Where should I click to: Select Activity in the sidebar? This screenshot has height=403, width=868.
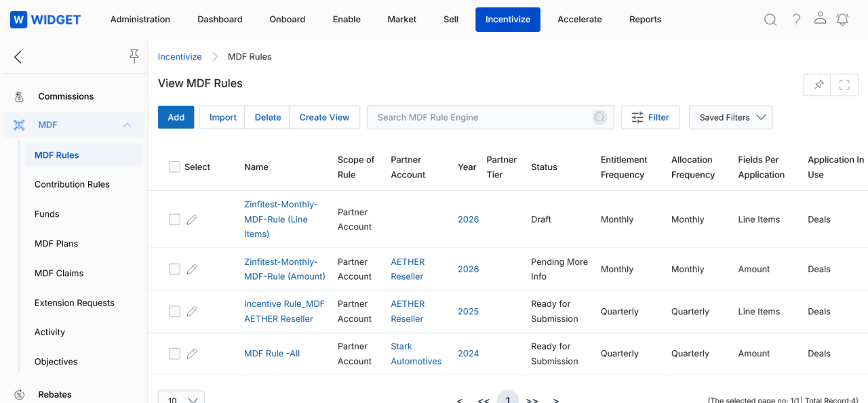50,333
